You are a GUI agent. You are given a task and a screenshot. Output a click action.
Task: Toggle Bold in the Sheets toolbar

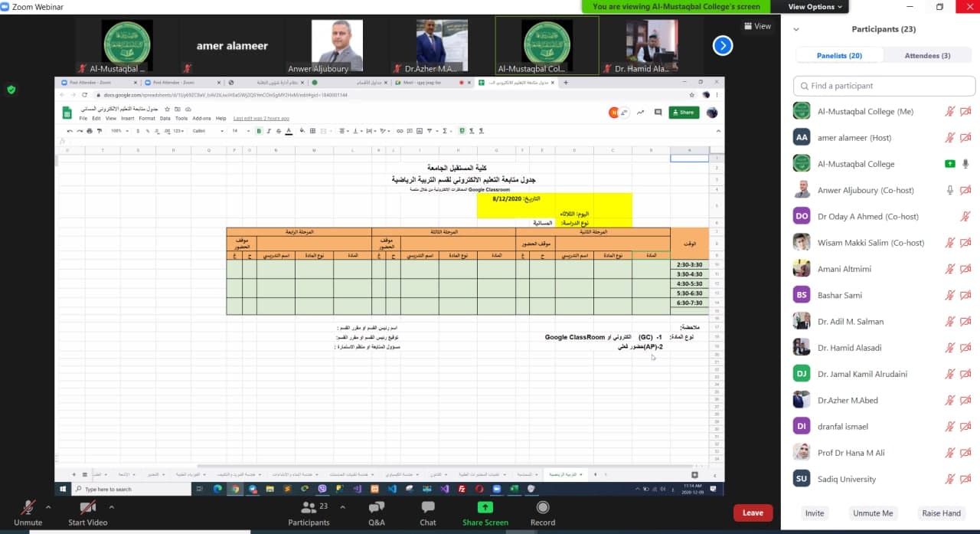259,131
